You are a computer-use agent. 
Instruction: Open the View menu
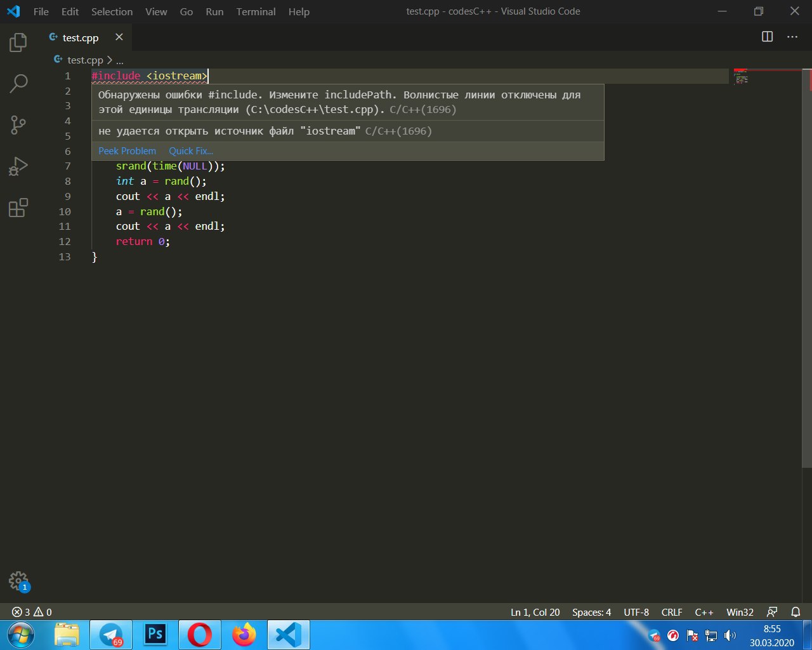tap(156, 11)
